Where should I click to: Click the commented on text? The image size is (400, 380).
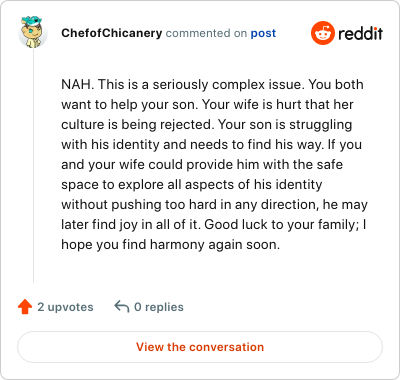click(x=206, y=33)
